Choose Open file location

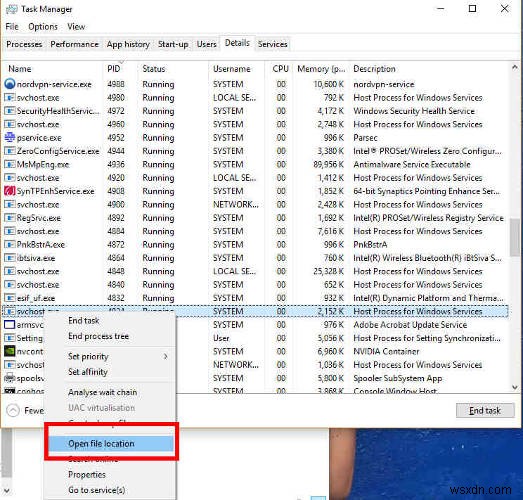[x=111, y=444]
